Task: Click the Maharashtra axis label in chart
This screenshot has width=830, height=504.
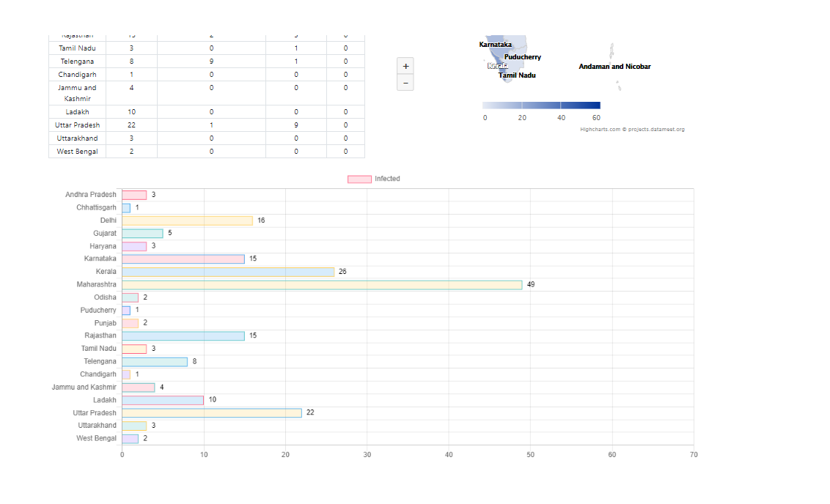Action: click(x=96, y=284)
